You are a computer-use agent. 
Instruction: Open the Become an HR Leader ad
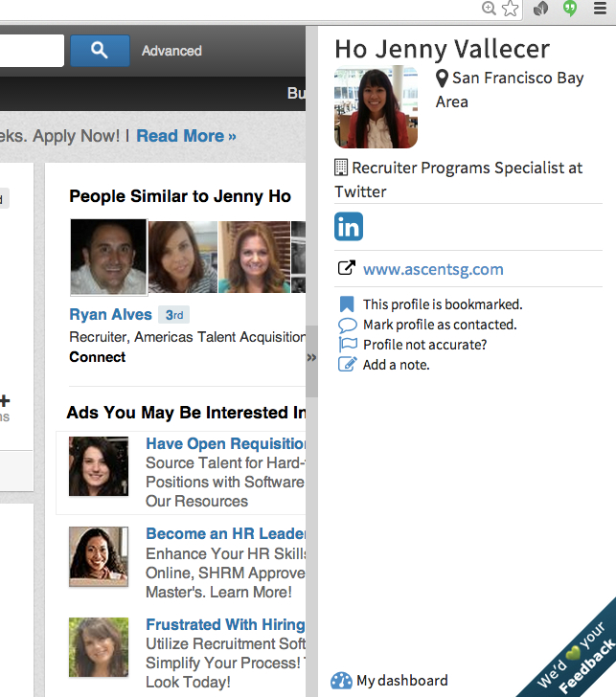point(225,533)
